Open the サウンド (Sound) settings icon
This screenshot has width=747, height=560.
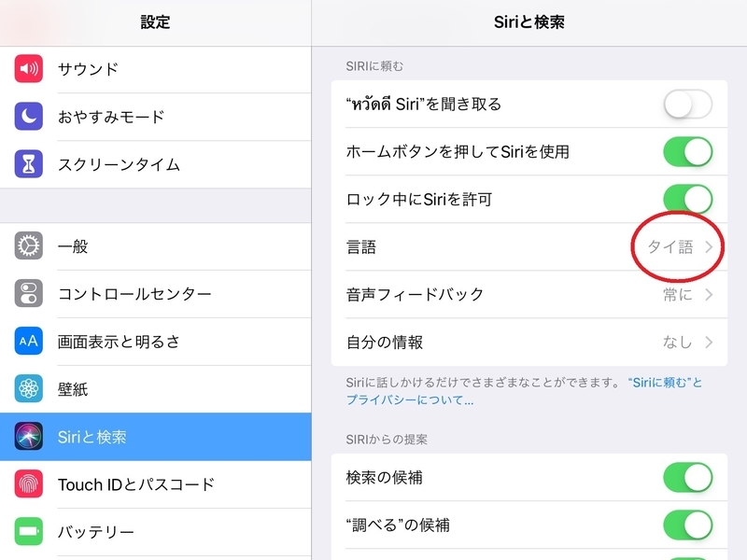point(27,68)
